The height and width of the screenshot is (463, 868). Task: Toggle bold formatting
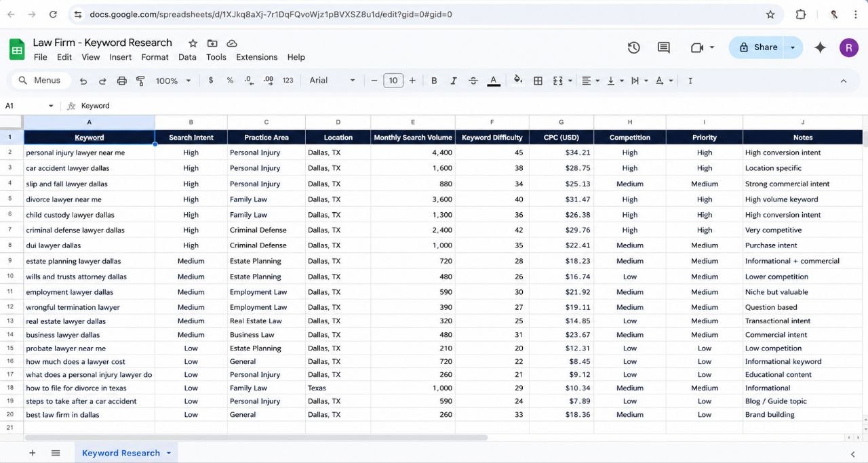point(434,81)
